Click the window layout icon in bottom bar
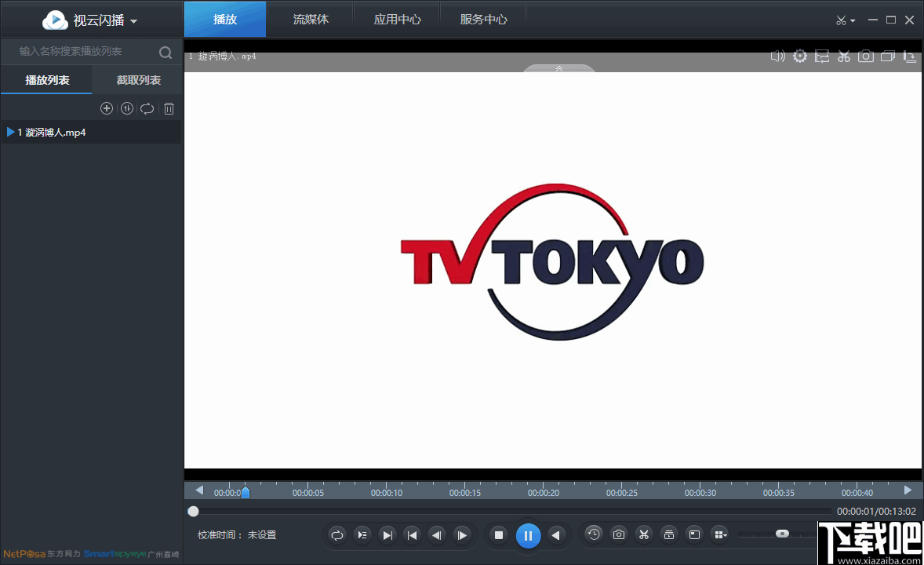Viewport: 924px width, 565px height. point(695,534)
